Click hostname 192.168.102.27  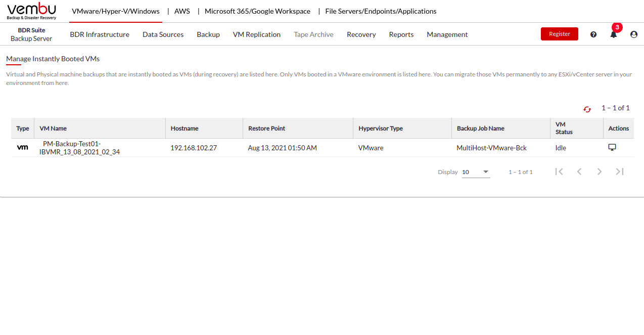pyautogui.click(x=194, y=148)
